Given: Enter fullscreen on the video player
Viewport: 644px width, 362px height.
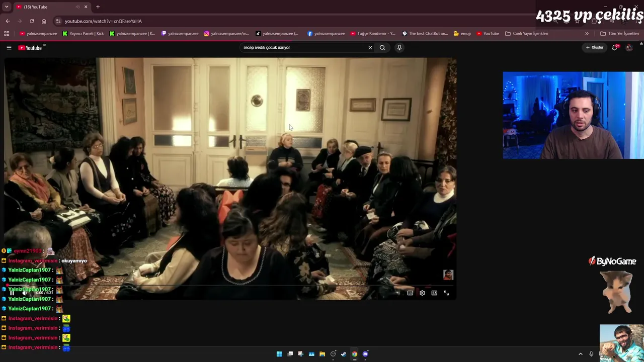Looking at the screenshot, I should (x=446, y=293).
